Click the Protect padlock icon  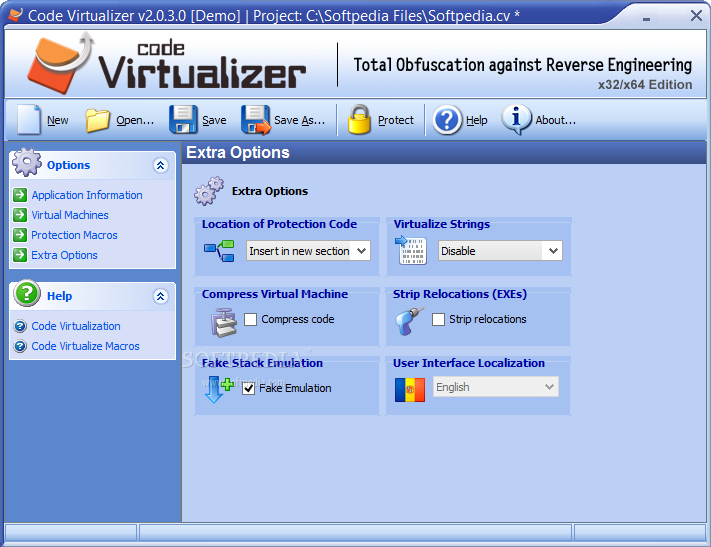359,120
